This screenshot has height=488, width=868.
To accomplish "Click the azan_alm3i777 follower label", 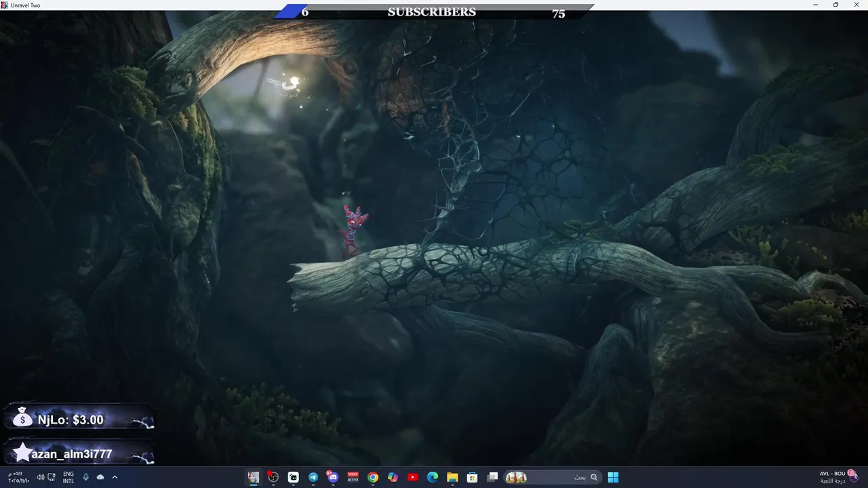I will pos(72,453).
